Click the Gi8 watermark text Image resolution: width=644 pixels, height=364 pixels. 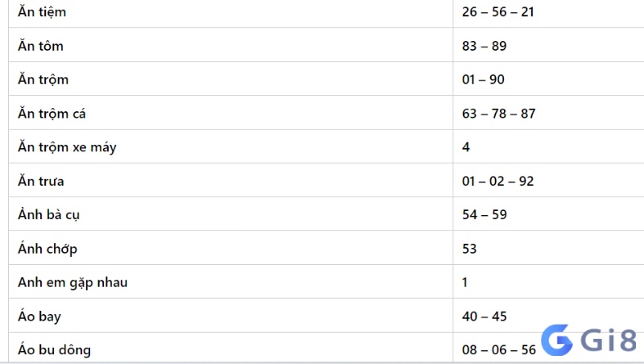click(609, 340)
